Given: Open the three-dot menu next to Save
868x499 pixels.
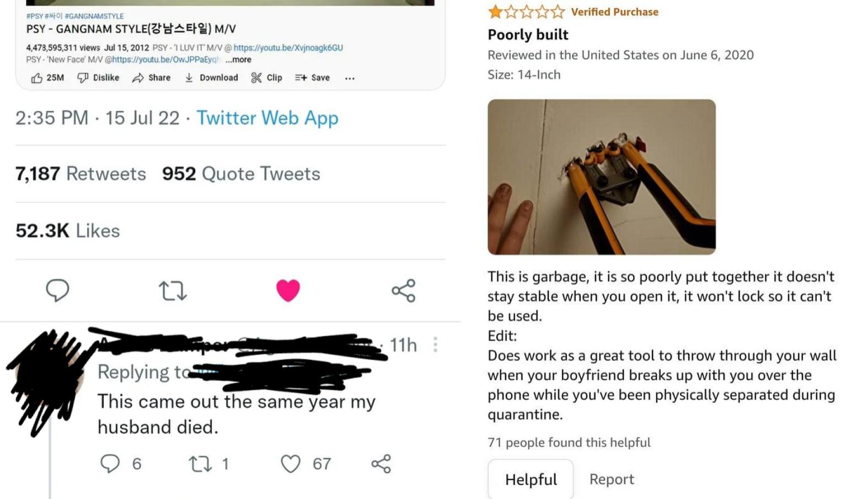Looking at the screenshot, I should pyautogui.click(x=350, y=79).
